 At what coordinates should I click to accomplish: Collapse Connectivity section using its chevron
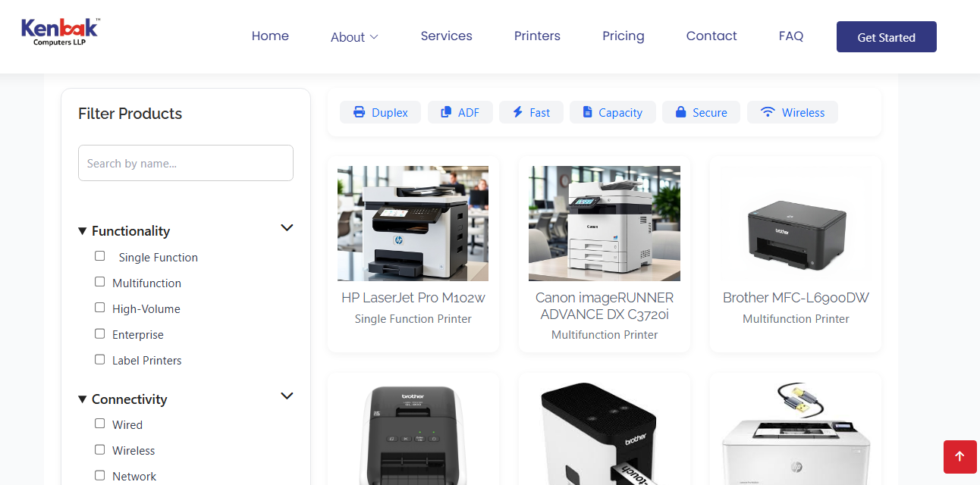point(287,396)
